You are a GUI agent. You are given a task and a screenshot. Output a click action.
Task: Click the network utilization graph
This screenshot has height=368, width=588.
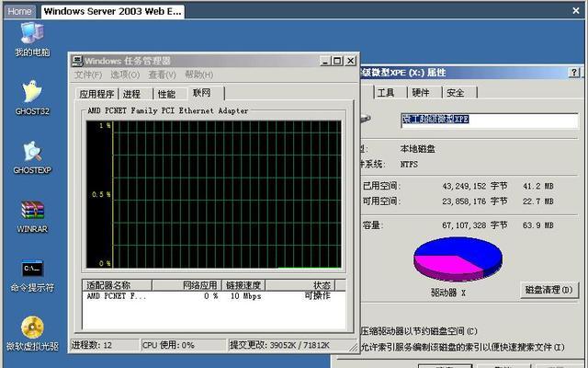pos(214,194)
